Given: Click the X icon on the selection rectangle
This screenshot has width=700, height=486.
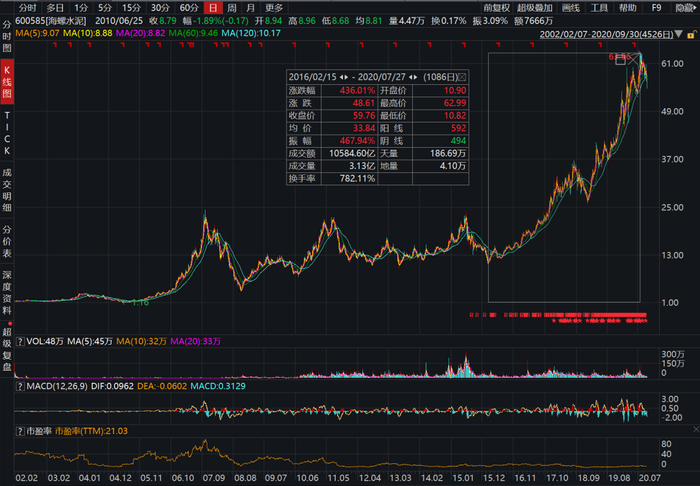Looking at the screenshot, I should (634, 60).
